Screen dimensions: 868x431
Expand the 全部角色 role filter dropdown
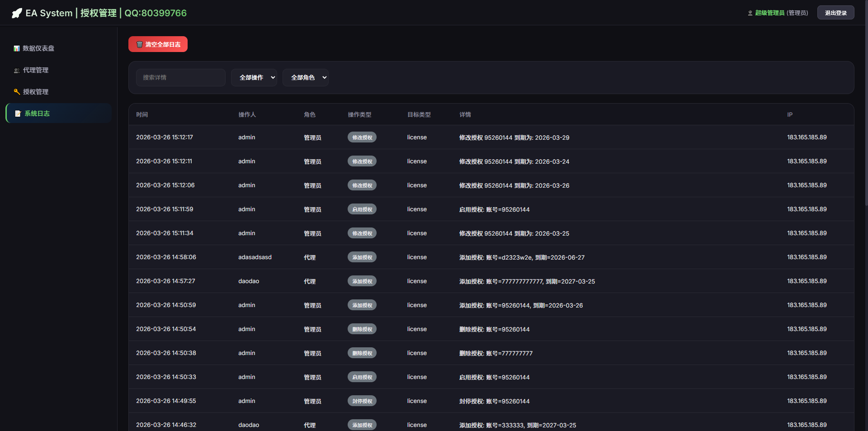(306, 77)
